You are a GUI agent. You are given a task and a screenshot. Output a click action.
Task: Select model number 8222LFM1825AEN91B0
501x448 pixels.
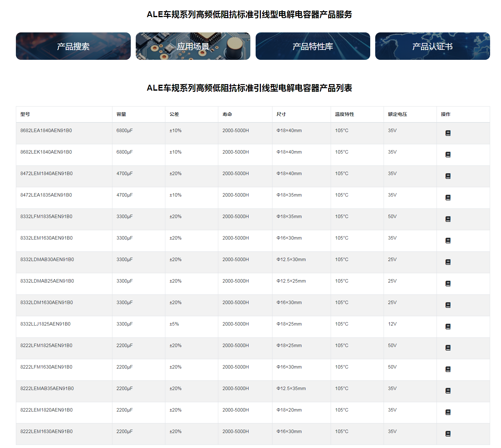46,346
